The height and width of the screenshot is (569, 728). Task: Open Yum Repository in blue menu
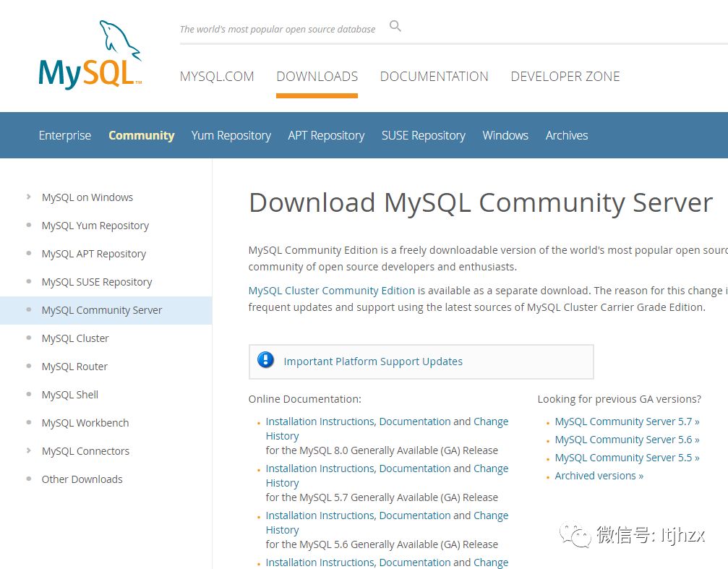(x=231, y=135)
